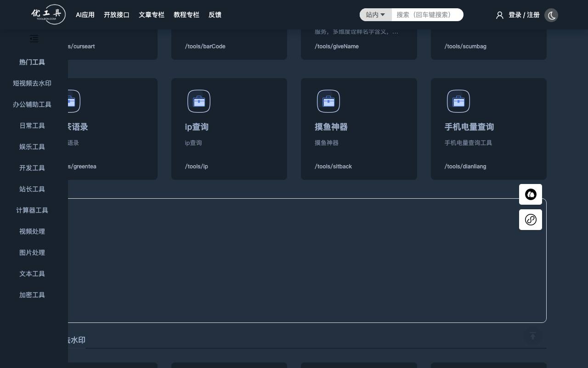
Task: Select 办公辅助工具 in the sidebar
Action: [x=32, y=104]
